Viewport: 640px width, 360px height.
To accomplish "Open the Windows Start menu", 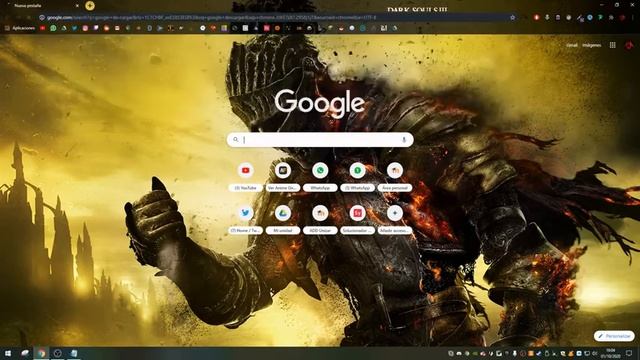I will (x=8, y=353).
